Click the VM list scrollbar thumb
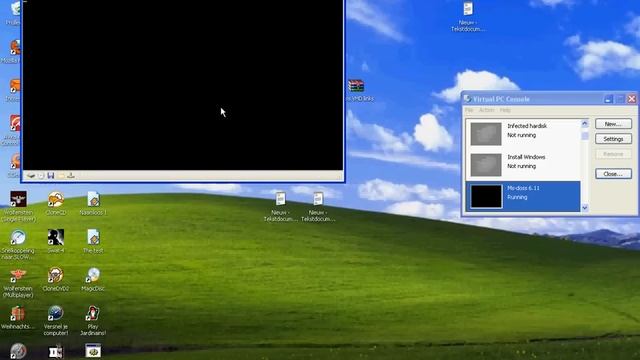This screenshot has height=360, width=640. coord(584,136)
